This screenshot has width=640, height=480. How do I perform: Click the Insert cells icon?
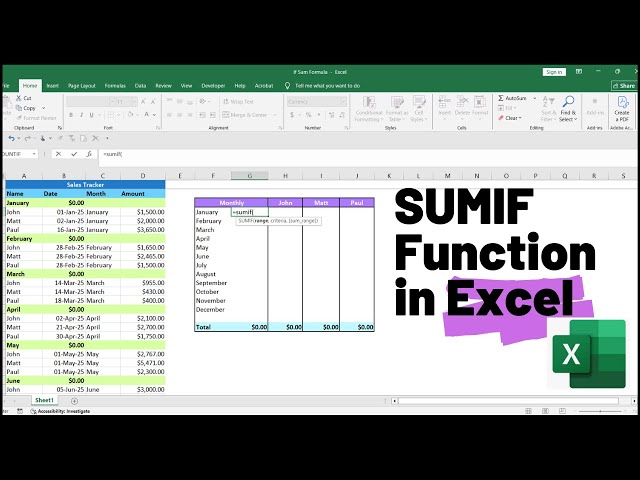[x=444, y=102]
